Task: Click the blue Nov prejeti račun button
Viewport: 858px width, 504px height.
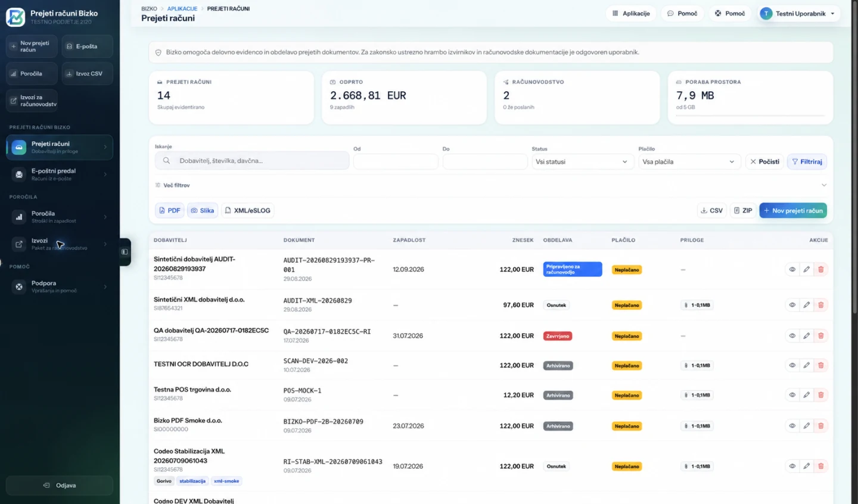Action: pos(793,210)
